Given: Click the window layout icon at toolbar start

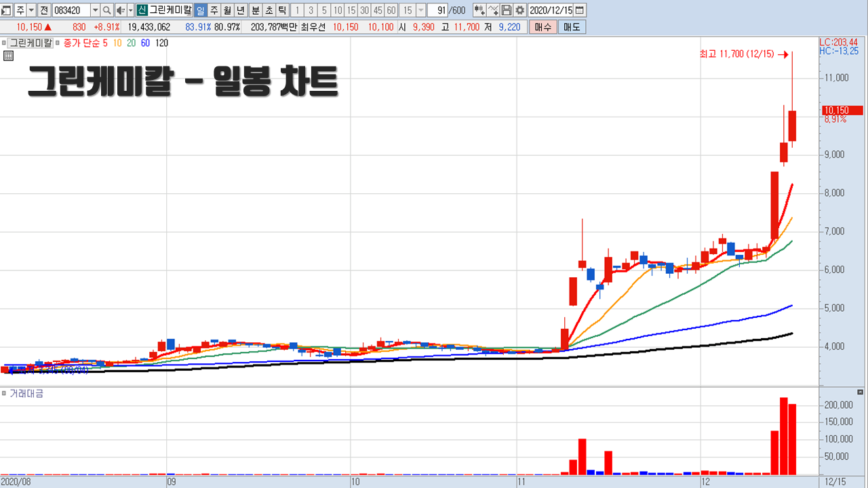Looking at the screenshot, I should click(6, 10).
